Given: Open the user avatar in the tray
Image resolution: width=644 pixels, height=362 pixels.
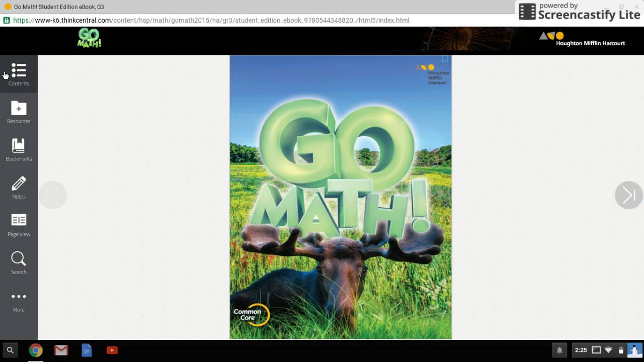Looking at the screenshot, I should pos(635,350).
